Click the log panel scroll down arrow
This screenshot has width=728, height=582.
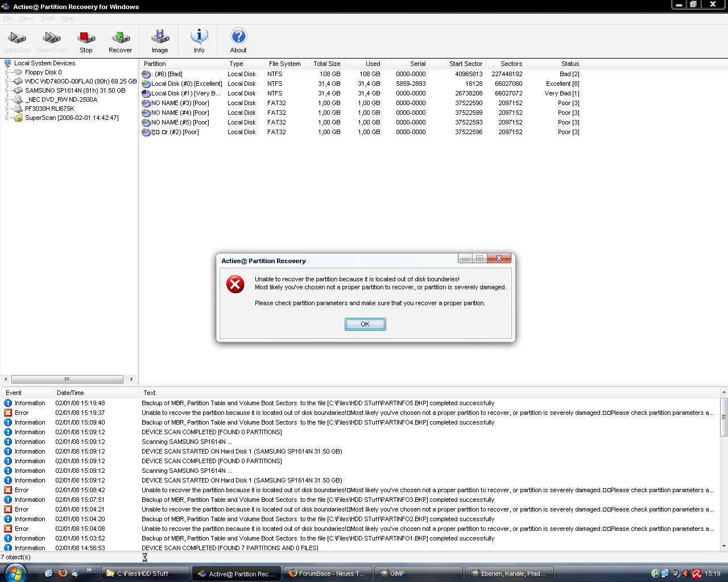point(724,546)
